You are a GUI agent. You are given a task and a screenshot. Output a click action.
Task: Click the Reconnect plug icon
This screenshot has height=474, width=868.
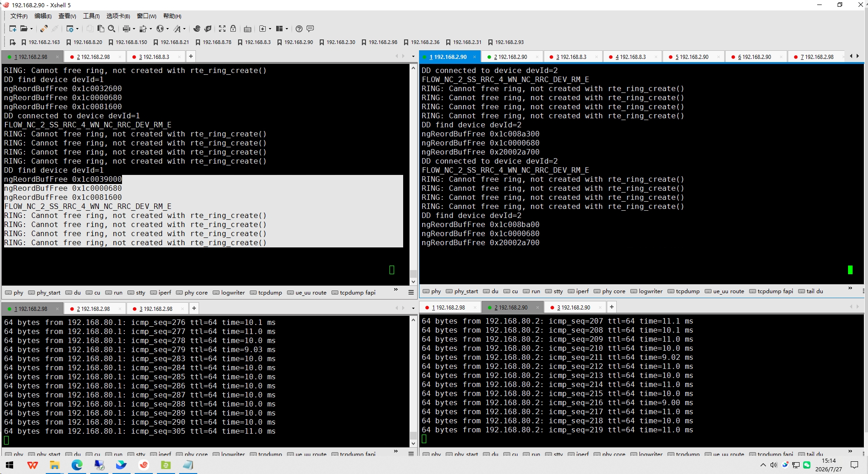click(x=44, y=29)
